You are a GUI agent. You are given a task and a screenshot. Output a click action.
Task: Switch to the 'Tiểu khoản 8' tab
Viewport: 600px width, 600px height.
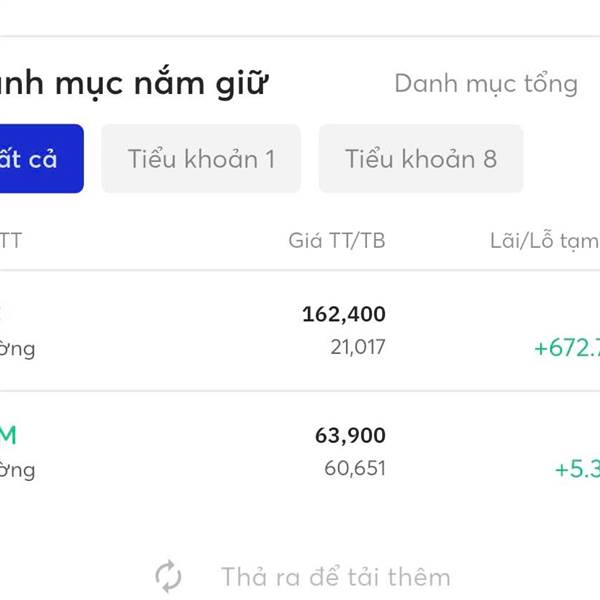(x=421, y=158)
